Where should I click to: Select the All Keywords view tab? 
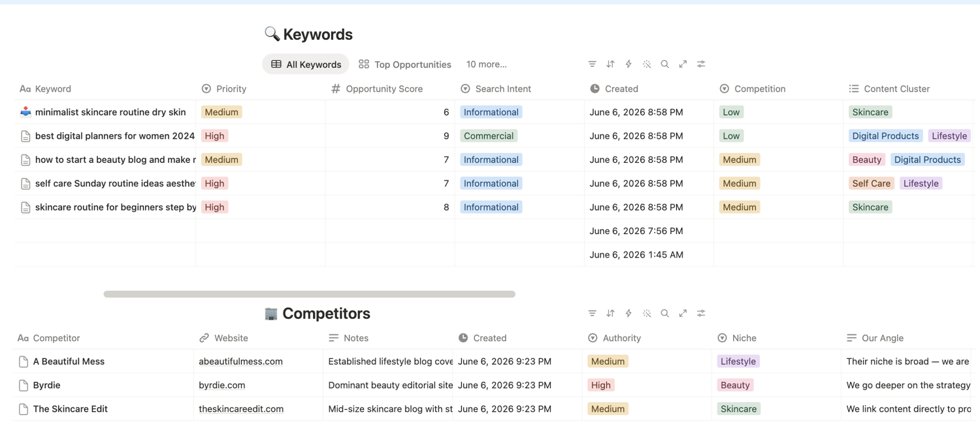[306, 64]
